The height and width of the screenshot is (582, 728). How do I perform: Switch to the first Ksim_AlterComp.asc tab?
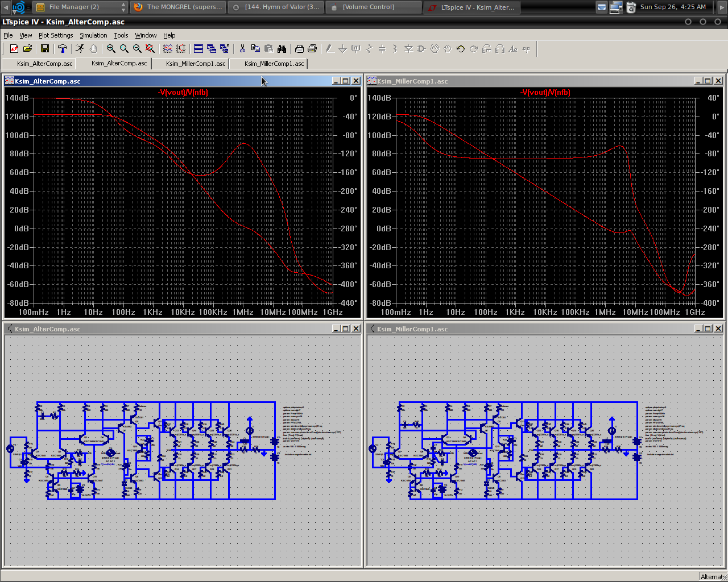tap(39, 64)
